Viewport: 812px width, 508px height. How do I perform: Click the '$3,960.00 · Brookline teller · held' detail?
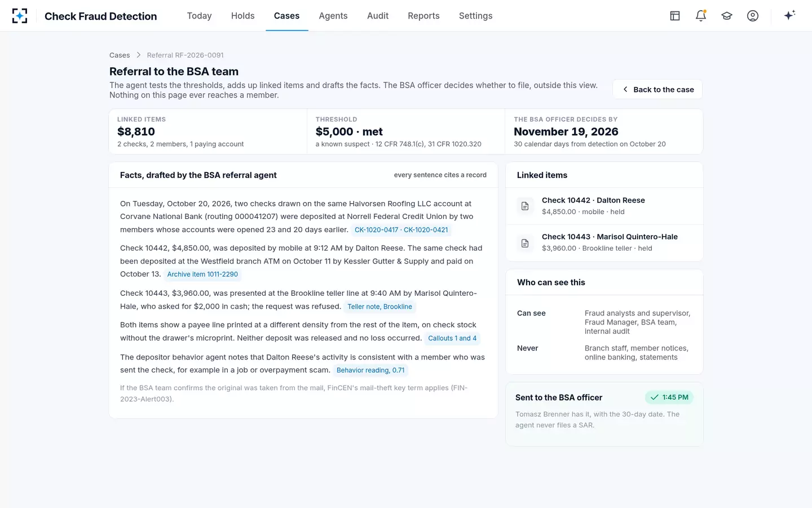click(x=597, y=248)
